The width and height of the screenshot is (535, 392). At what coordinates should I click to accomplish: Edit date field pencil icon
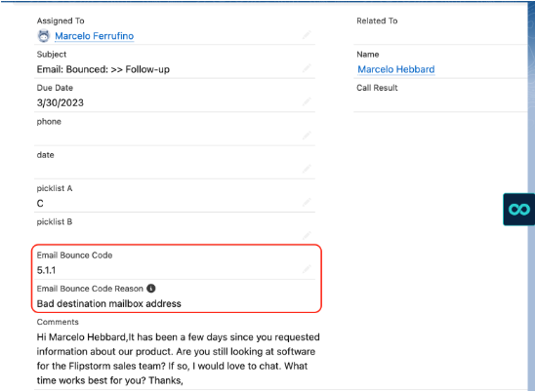coord(307,169)
